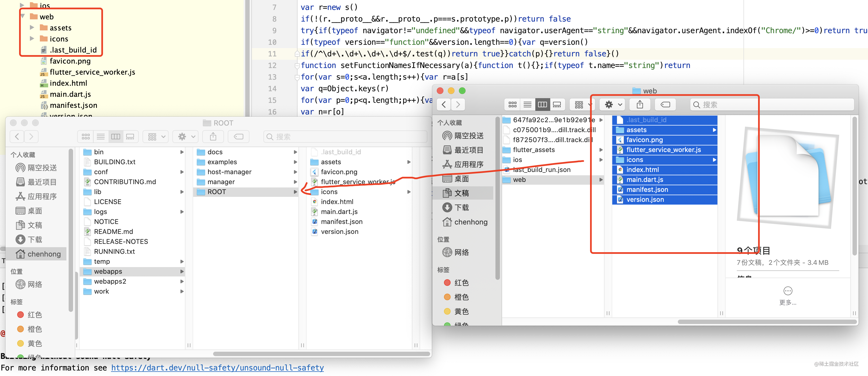This screenshot has width=868, height=376.
Task: Select 文稿 in ROOT window sidebar
Action: click(x=30, y=226)
